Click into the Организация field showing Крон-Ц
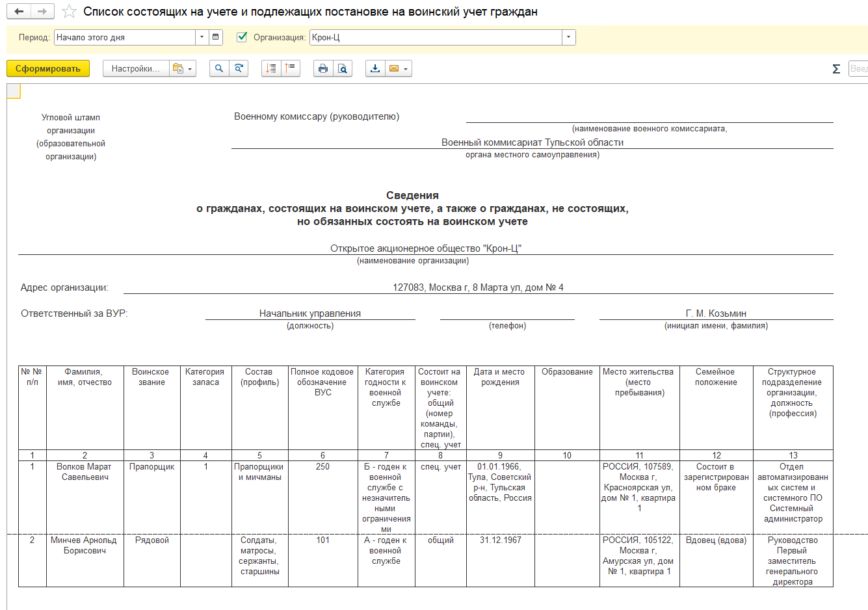The height and width of the screenshot is (610, 868). pyautogui.click(x=436, y=37)
